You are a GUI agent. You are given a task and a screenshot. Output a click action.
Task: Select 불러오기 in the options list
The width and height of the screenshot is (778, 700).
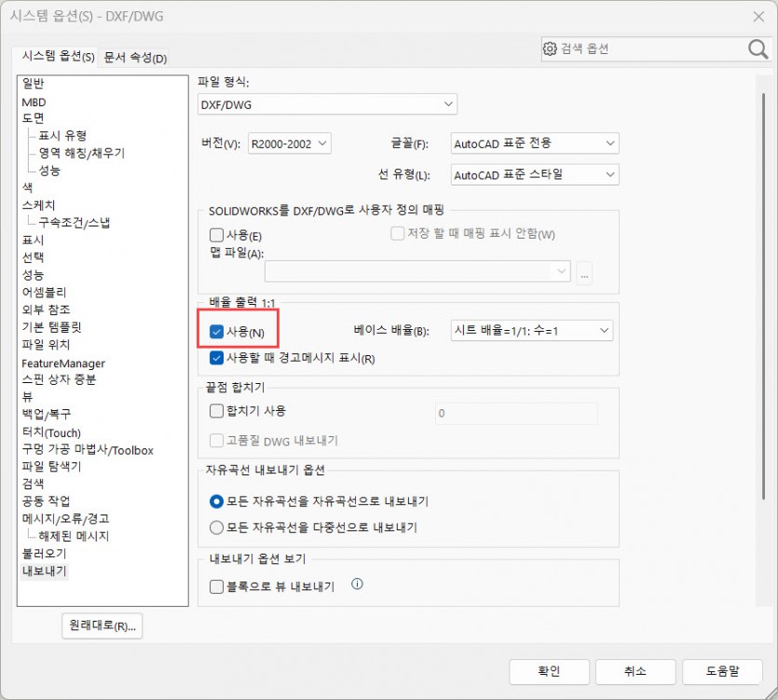[44, 554]
